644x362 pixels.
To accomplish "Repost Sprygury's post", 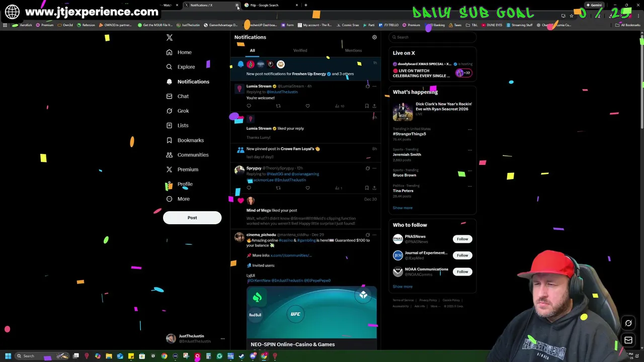I will pyautogui.click(x=278, y=188).
